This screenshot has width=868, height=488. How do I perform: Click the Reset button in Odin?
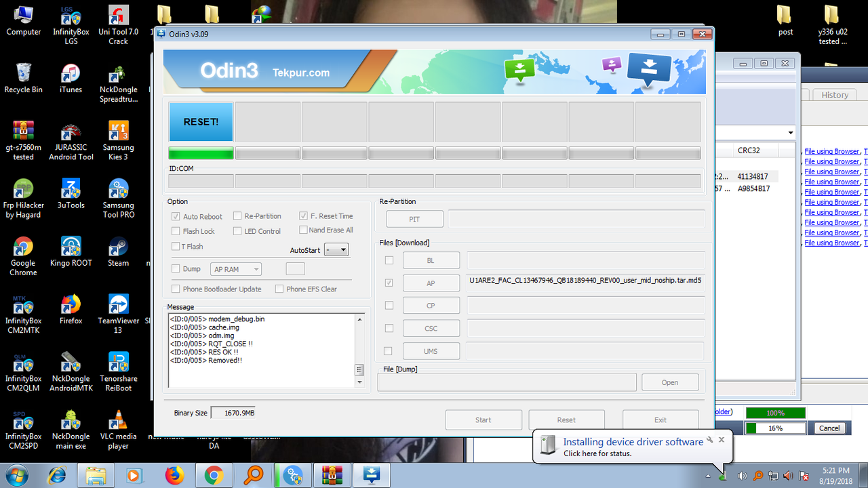click(566, 420)
